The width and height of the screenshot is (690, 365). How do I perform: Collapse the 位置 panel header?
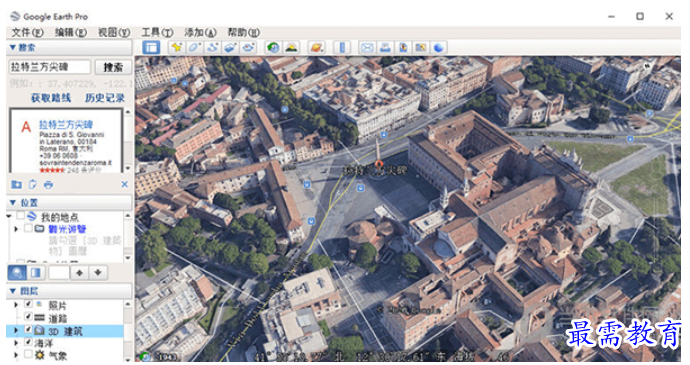[69, 203]
